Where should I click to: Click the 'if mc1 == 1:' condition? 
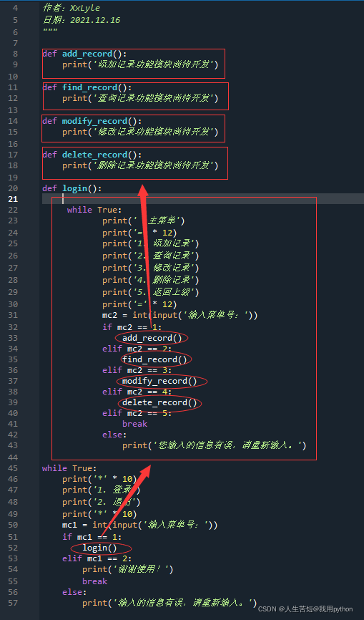92,537
